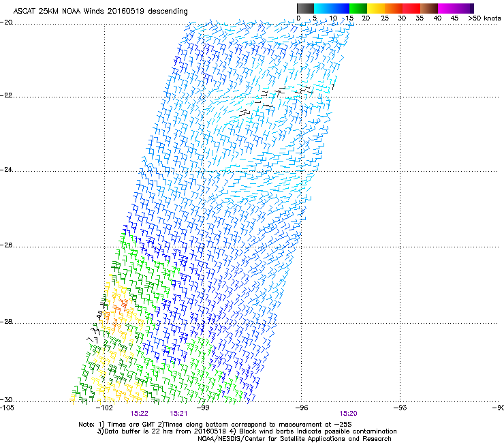Click the green 15-20 knots legend segment
This screenshot has height=443, width=504.
[358, 8]
